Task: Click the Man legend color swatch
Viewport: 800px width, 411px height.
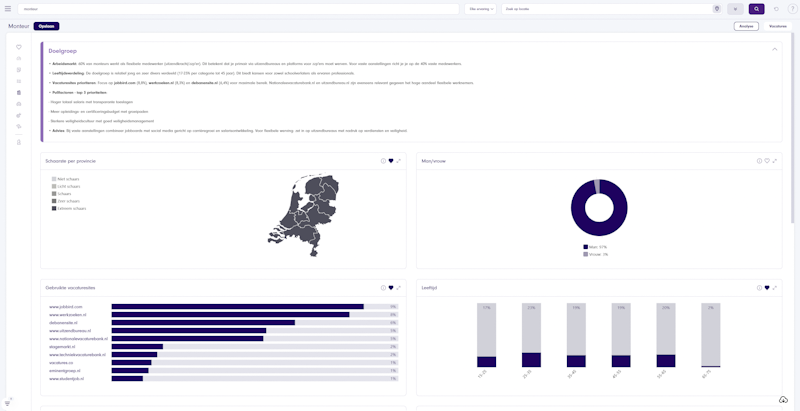Action: (585, 247)
